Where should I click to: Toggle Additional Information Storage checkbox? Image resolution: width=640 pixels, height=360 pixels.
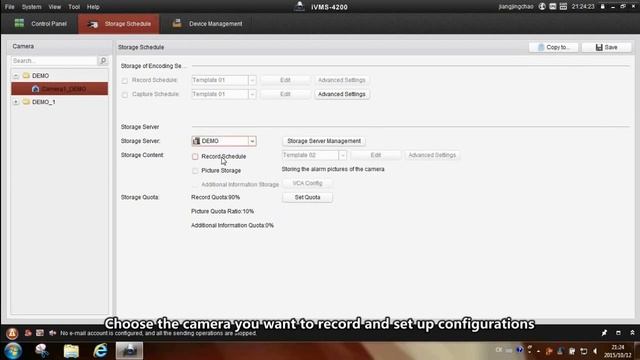(195, 184)
